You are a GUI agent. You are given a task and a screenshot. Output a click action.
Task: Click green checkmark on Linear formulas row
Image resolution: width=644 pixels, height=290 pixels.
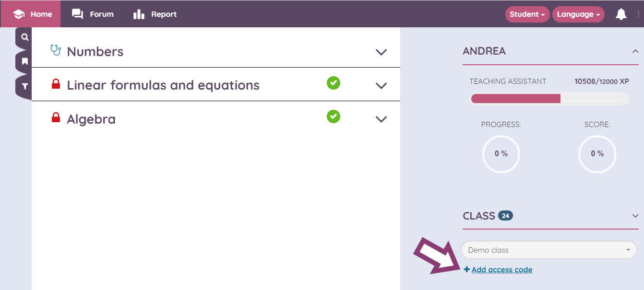(334, 83)
